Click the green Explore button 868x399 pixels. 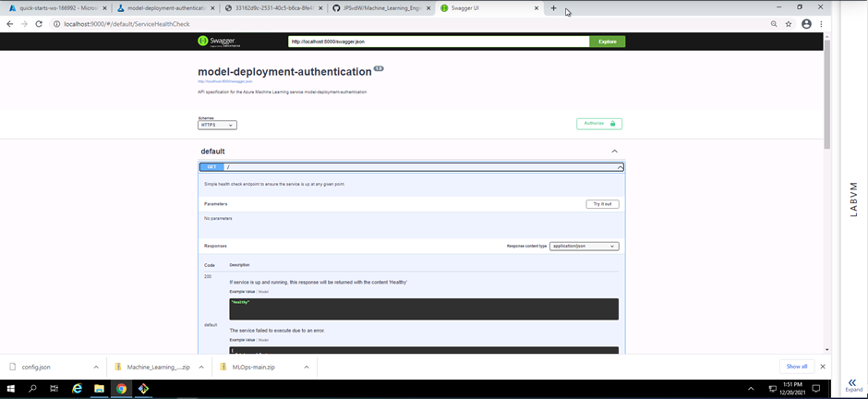point(608,42)
